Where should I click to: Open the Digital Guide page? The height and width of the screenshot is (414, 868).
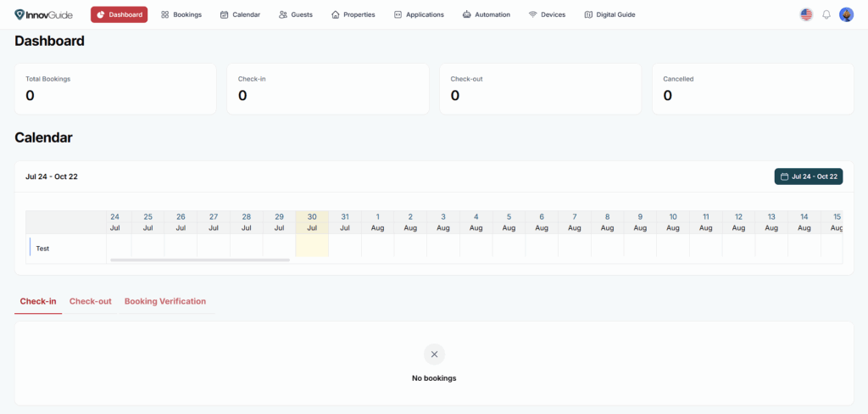pos(609,14)
